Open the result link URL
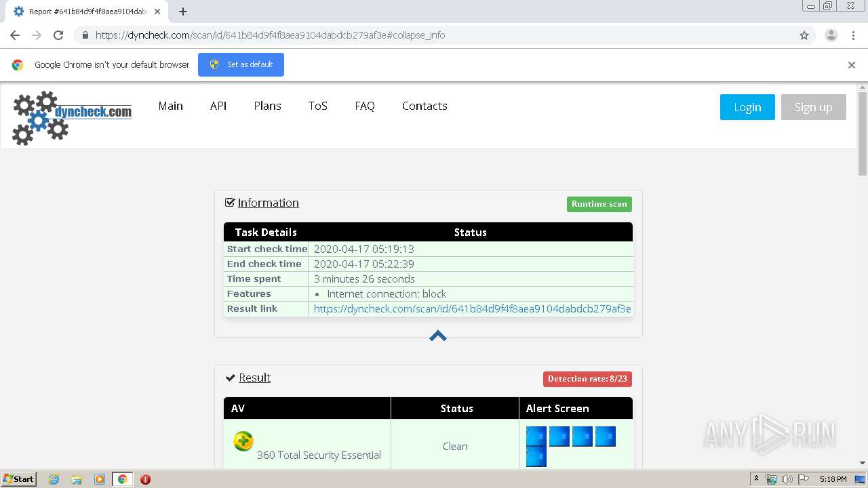868x488 pixels. (472, 308)
